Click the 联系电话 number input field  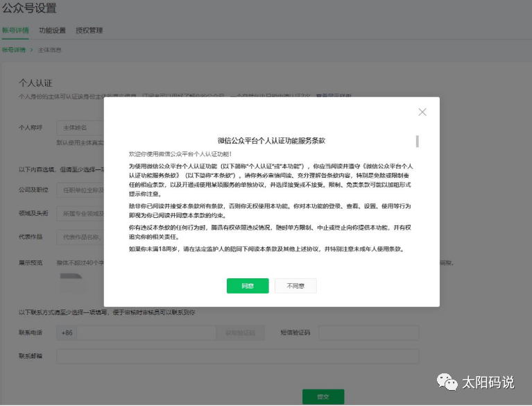[x=146, y=333]
